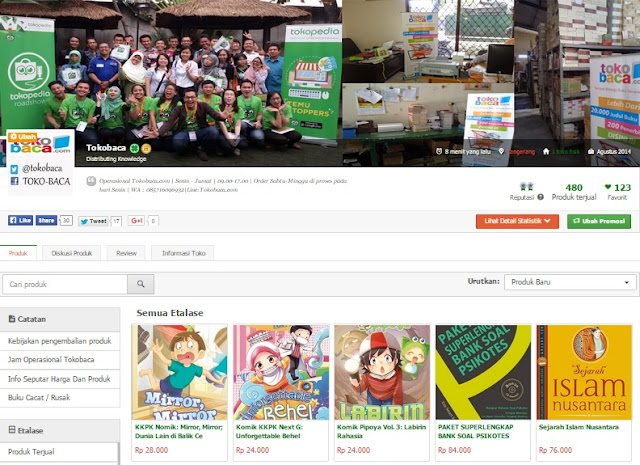The height and width of the screenshot is (465, 640).
Task: Switch to the Produk tab
Action: [18, 253]
